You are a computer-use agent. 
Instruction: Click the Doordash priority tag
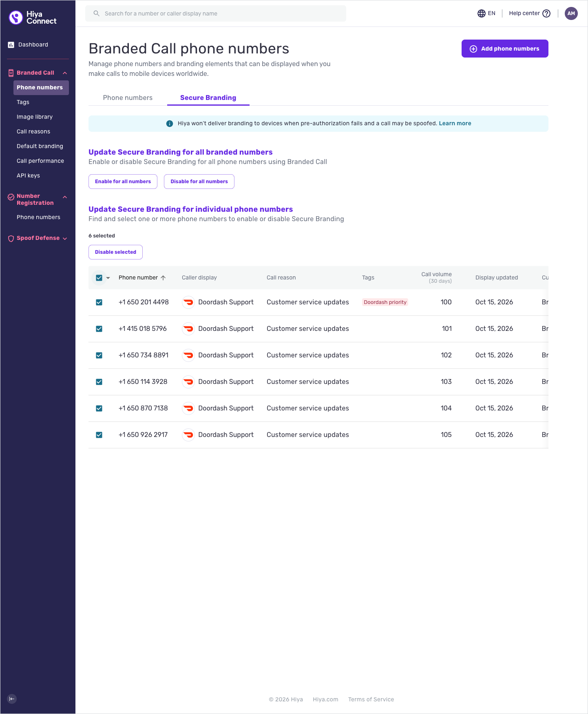(385, 302)
